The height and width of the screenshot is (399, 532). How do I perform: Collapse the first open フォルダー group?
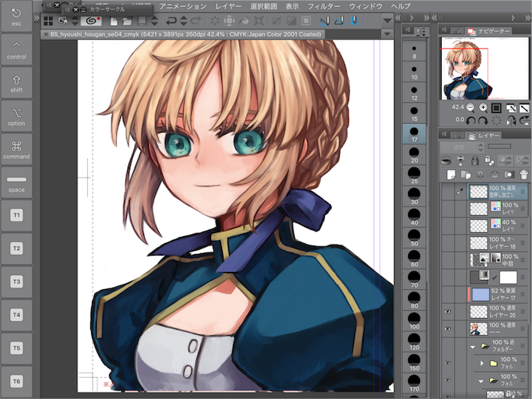coord(472,347)
